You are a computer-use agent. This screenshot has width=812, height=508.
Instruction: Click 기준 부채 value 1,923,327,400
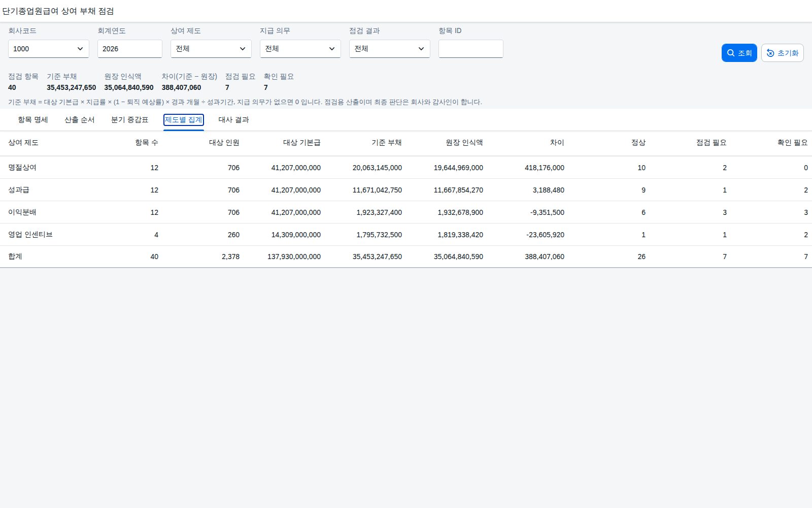coord(379,212)
